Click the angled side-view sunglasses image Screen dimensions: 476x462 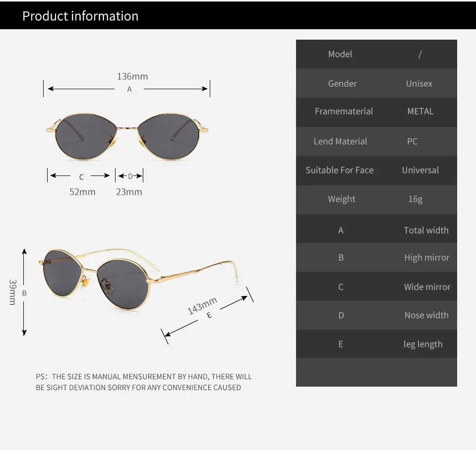139,279
